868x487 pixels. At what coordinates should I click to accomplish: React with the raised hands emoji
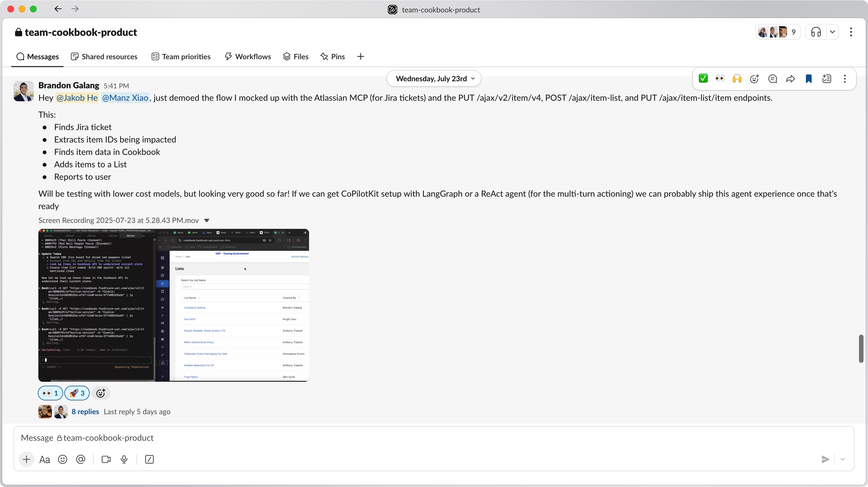tap(737, 78)
